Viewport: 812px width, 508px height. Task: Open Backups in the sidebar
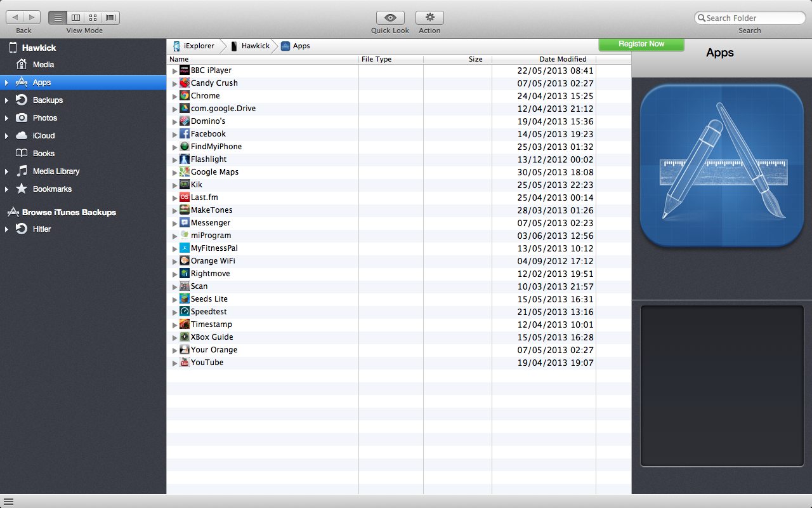[48, 100]
